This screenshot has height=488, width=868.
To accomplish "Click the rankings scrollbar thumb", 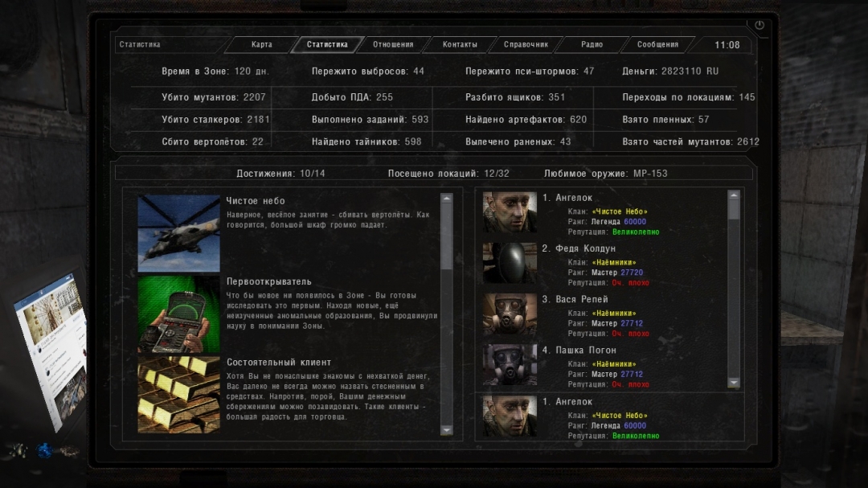I will pos(734,209).
